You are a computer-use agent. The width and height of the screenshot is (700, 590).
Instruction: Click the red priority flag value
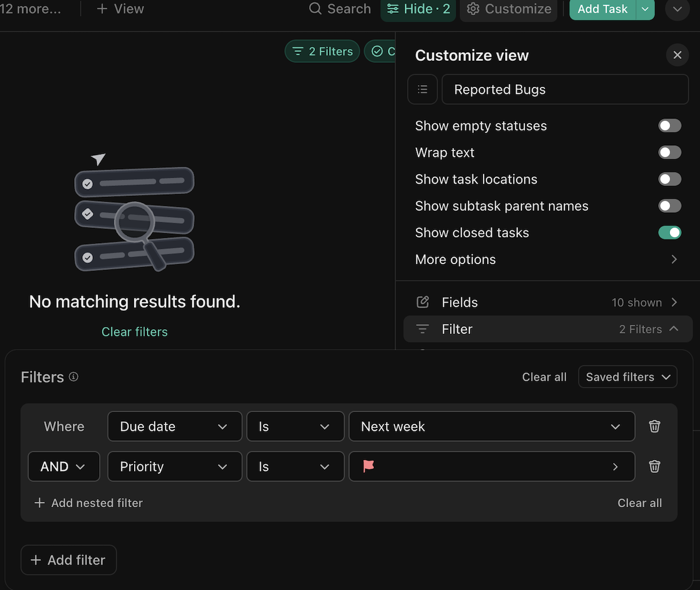click(369, 466)
